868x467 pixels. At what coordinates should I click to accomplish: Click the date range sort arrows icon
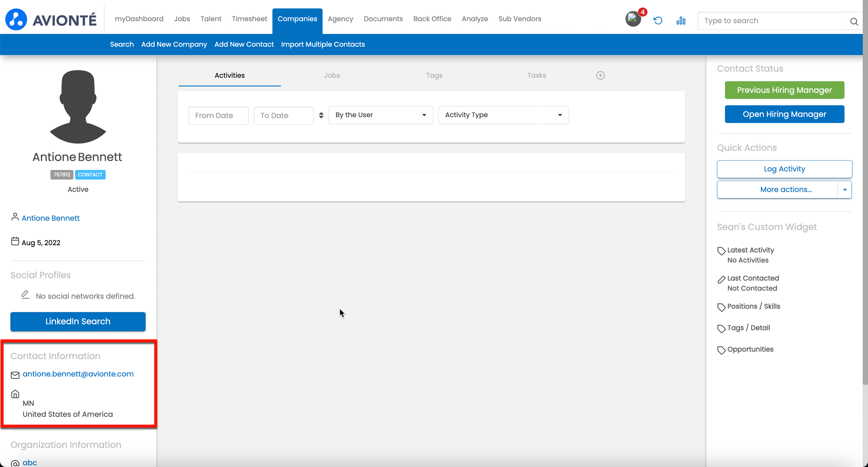coord(321,115)
